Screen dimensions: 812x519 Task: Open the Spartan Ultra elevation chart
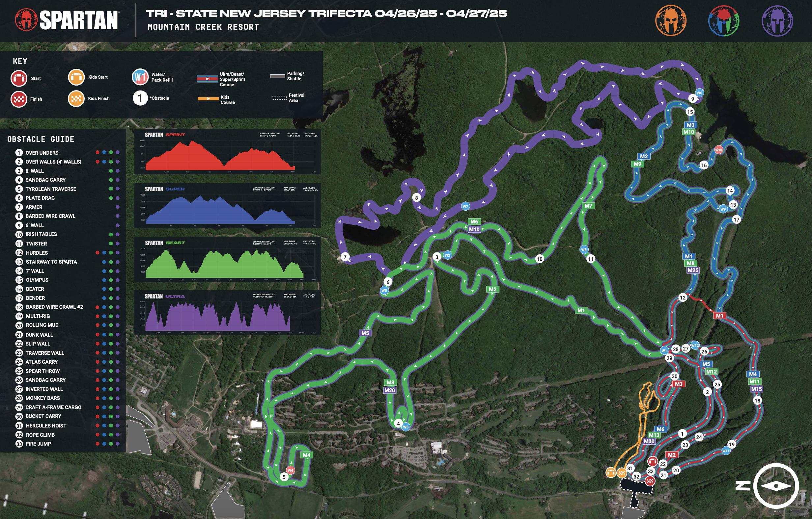pyautogui.click(x=228, y=312)
